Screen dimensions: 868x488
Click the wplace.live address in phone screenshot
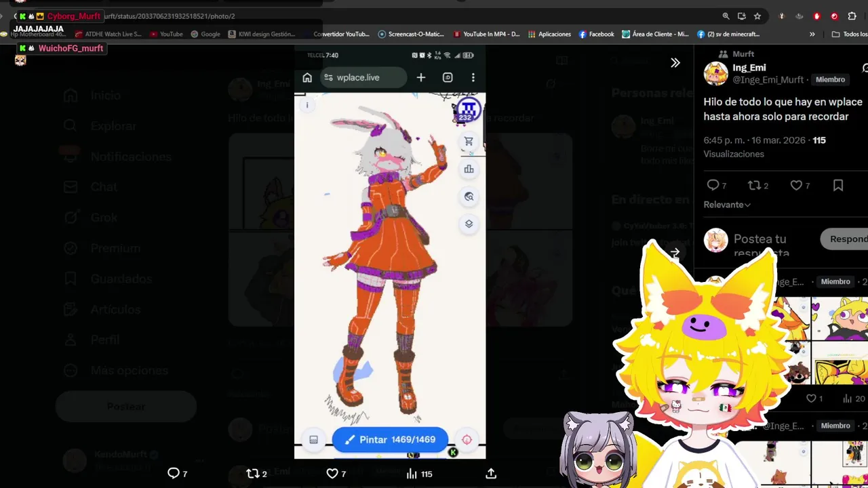pos(362,77)
